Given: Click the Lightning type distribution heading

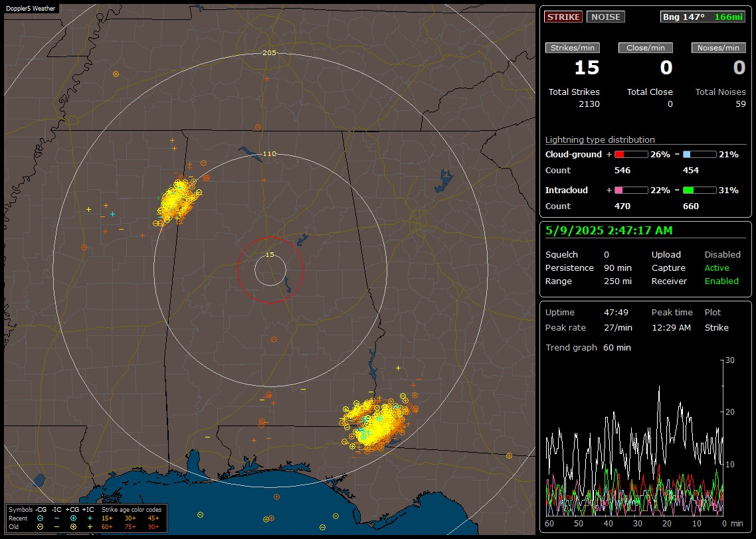Looking at the screenshot, I should [x=600, y=139].
